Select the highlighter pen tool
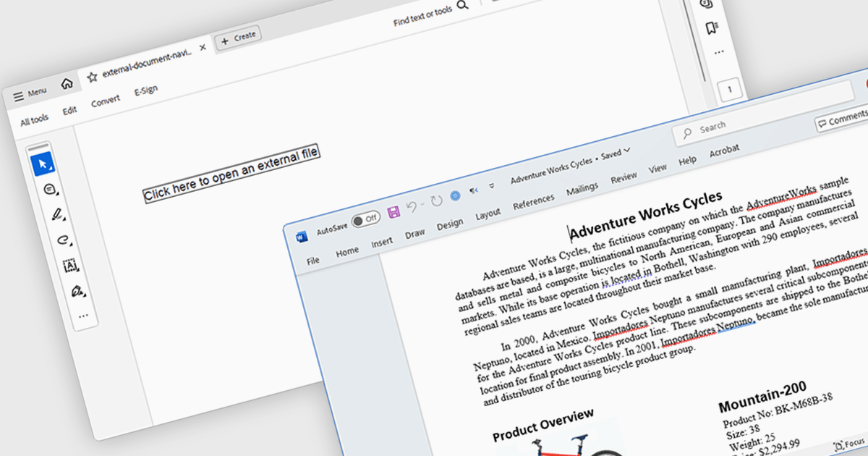The width and height of the screenshot is (868, 456). pos(56,214)
